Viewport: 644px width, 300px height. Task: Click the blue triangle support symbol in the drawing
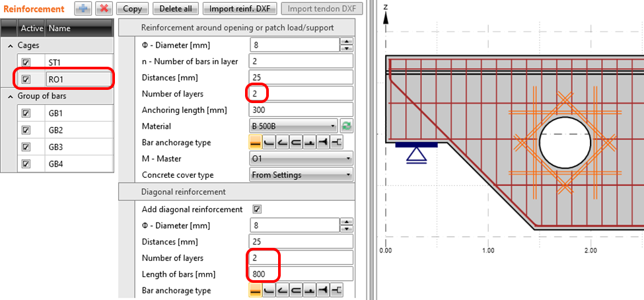point(416,155)
